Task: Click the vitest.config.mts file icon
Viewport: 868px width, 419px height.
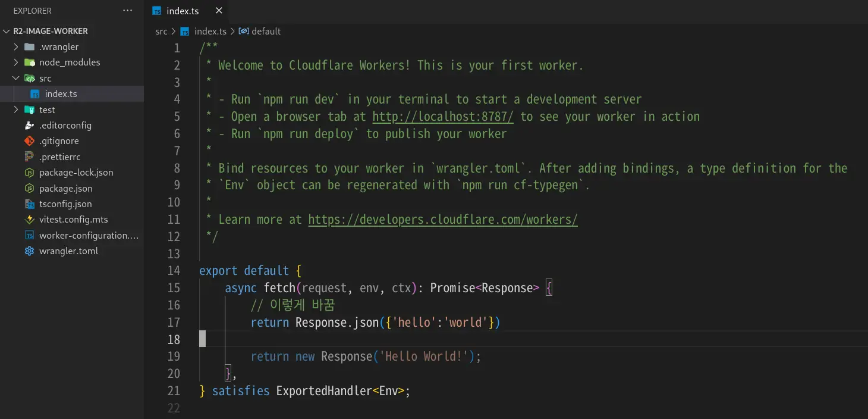Action: click(x=29, y=220)
